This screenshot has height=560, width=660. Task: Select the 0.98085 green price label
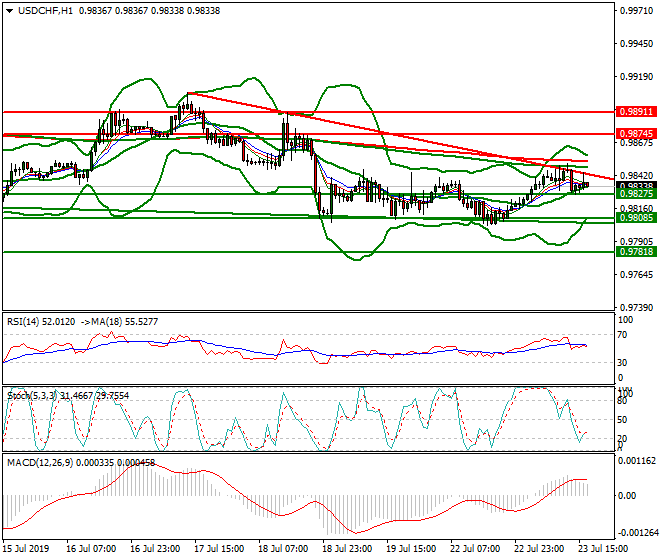636,218
